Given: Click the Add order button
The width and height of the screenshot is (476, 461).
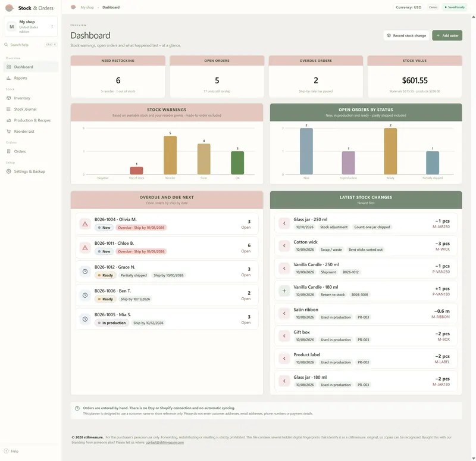Looking at the screenshot, I should [447, 36].
